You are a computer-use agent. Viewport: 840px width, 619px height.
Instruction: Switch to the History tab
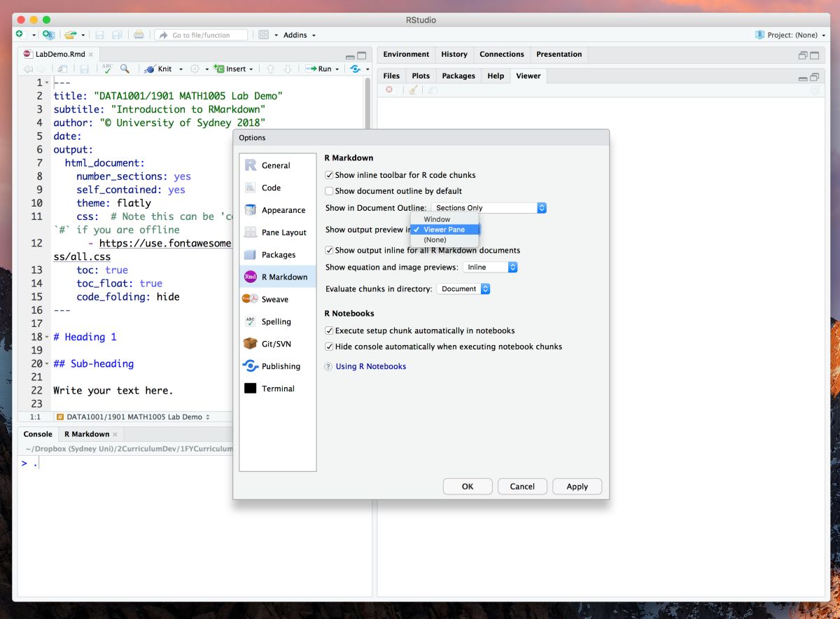(454, 54)
